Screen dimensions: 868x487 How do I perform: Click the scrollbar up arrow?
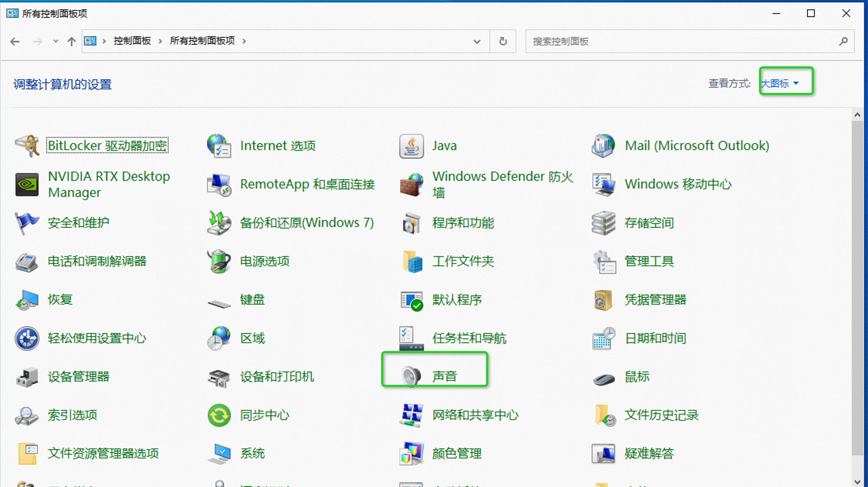[857, 115]
